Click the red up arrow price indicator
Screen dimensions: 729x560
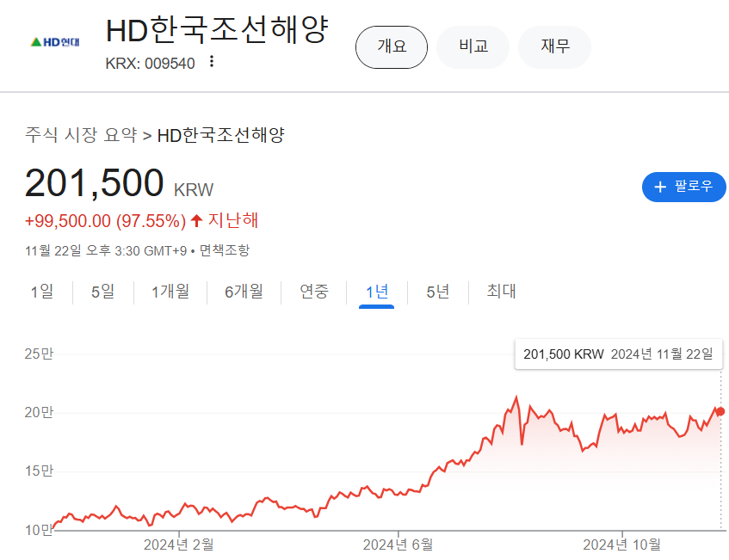point(196,221)
